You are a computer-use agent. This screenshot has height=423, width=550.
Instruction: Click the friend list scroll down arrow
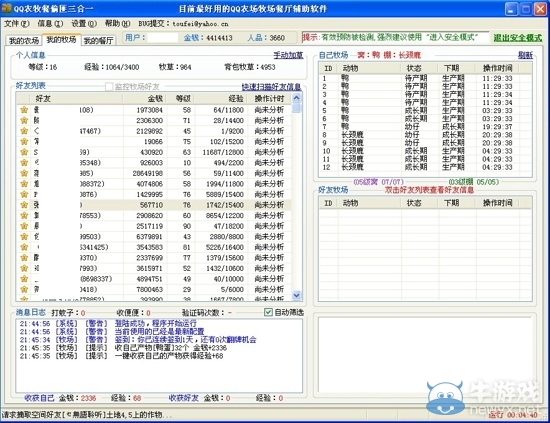click(x=296, y=295)
